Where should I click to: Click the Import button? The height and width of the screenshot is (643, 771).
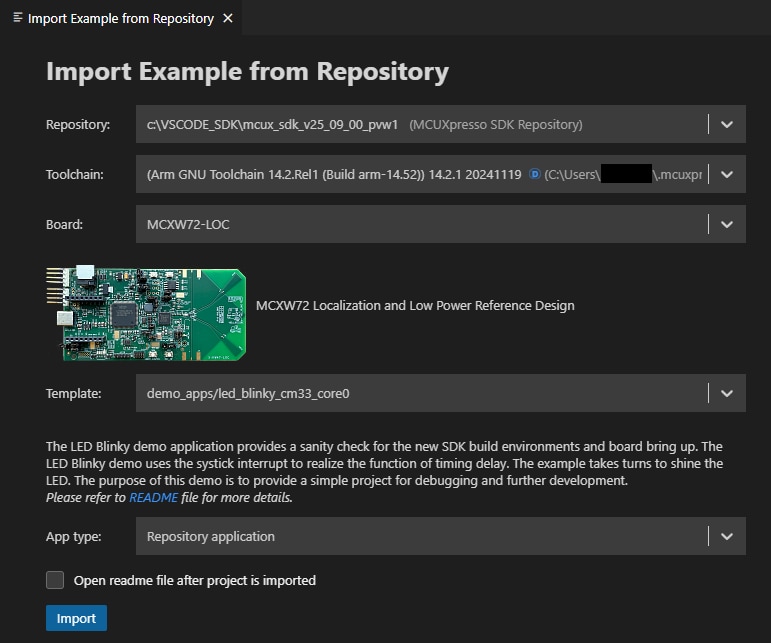click(x=76, y=618)
